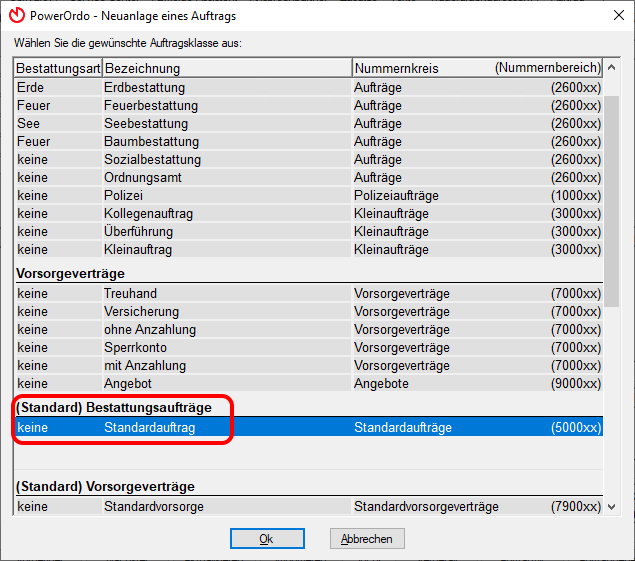Select the Treuhand row
Image resolution: width=635 pixels, height=561 pixels.
[x=309, y=294]
